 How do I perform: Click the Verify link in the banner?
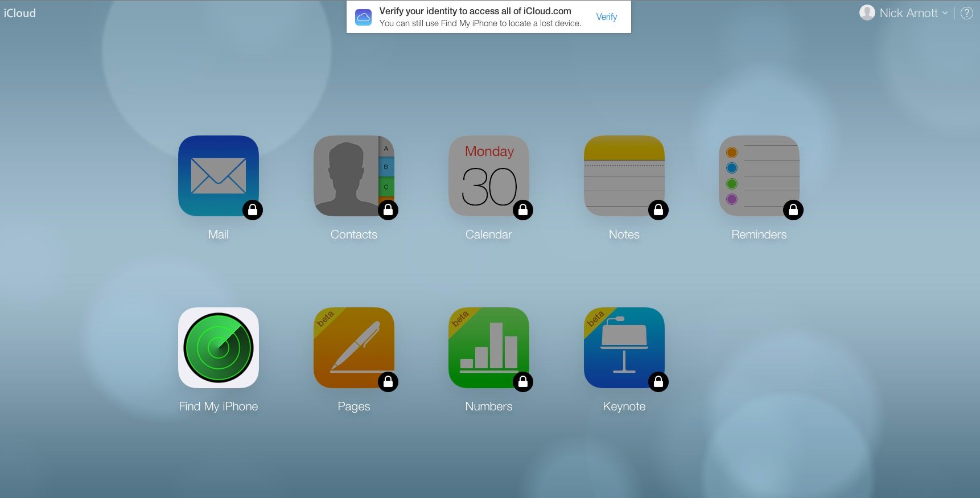click(x=607, y=17)
